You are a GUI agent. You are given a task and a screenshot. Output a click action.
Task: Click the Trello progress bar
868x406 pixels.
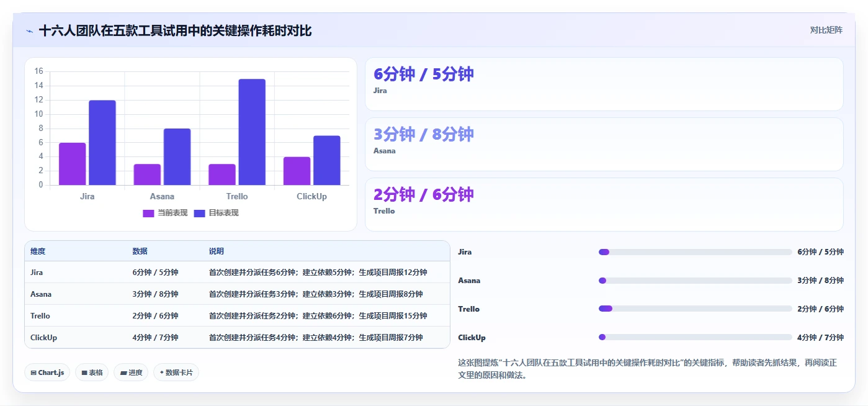coord(695,309)
